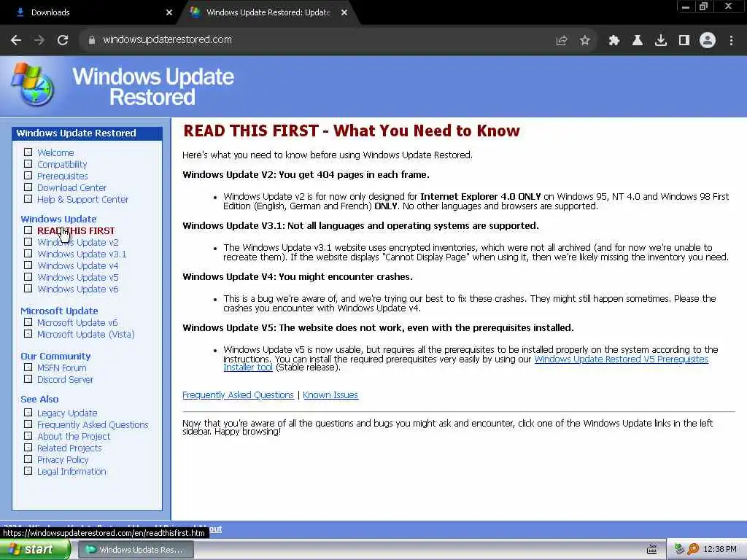Open Windows Update v3.1 link
747x560 pixels.
(x=82, y=254)
